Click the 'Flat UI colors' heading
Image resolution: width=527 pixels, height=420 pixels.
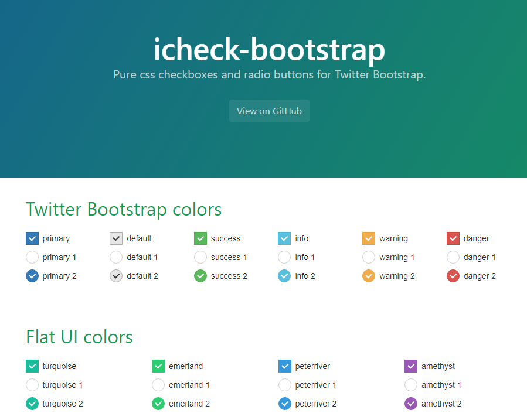(79, 337)
